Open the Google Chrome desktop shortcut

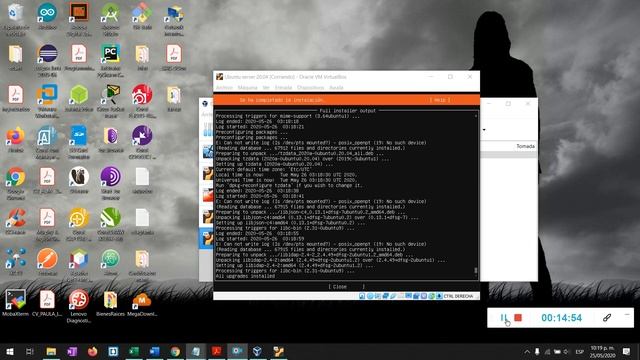[x=16, y=183]
